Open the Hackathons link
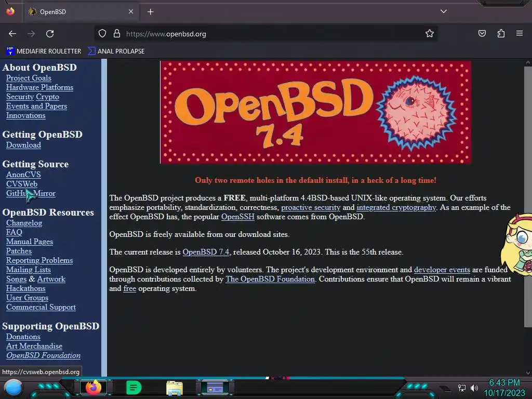This screenshot has height=399, width=532. tap(26, 288)
